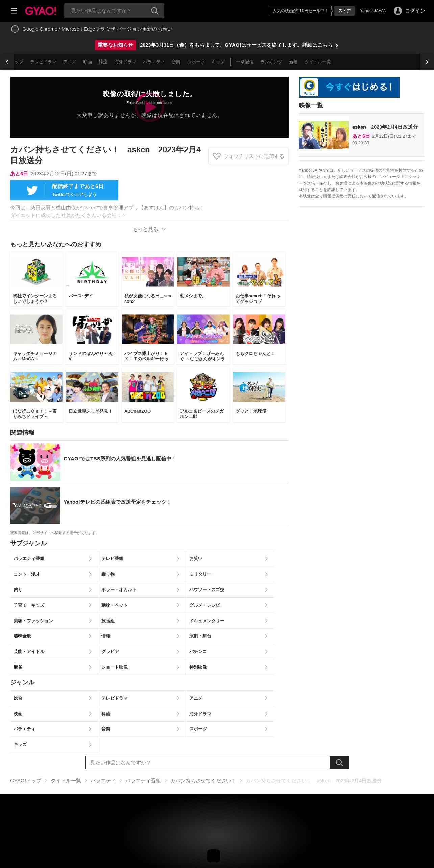Open the Yahoo! JAPAN link
Image resolution: width=434 pixels, height=868 pixels.
point(373,11)
